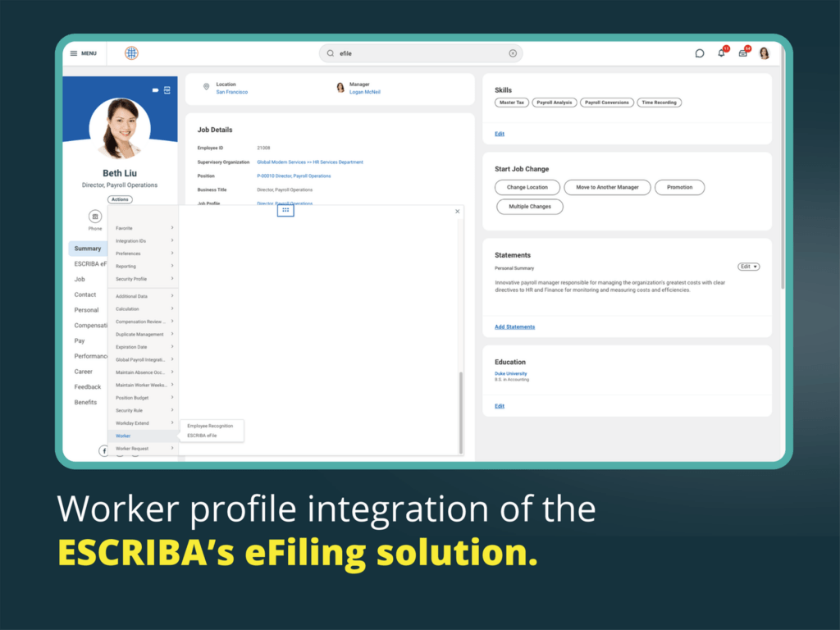Expand the Workday Extend submenu
The image size is (840, 630).
(144, 423)
